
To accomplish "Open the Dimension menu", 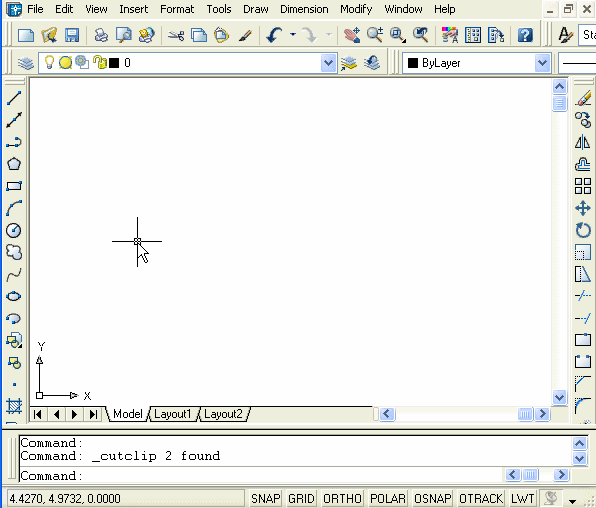I will click(x=304, y=9).
